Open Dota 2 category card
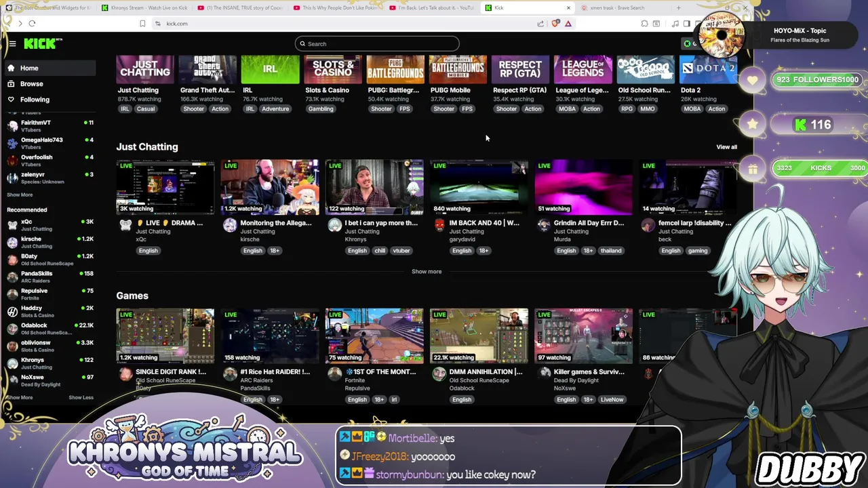This screenshot has width=868, height=488. (708, 70)
